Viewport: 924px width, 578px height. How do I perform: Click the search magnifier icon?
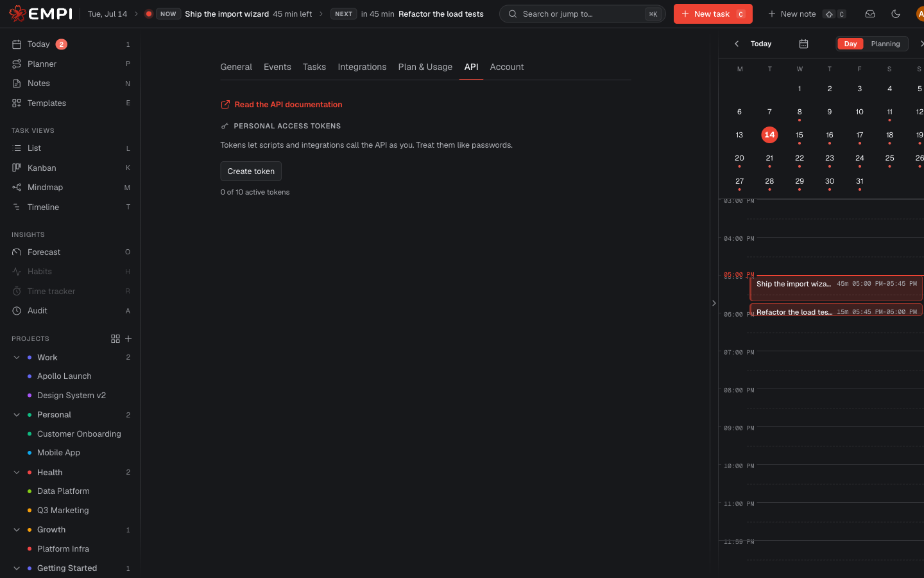coord(513,13)
